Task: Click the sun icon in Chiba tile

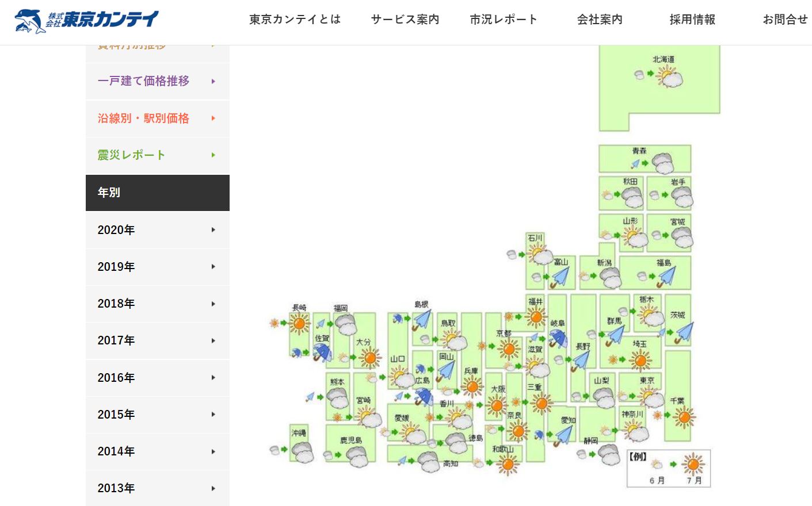Action: tap(684, 417)
